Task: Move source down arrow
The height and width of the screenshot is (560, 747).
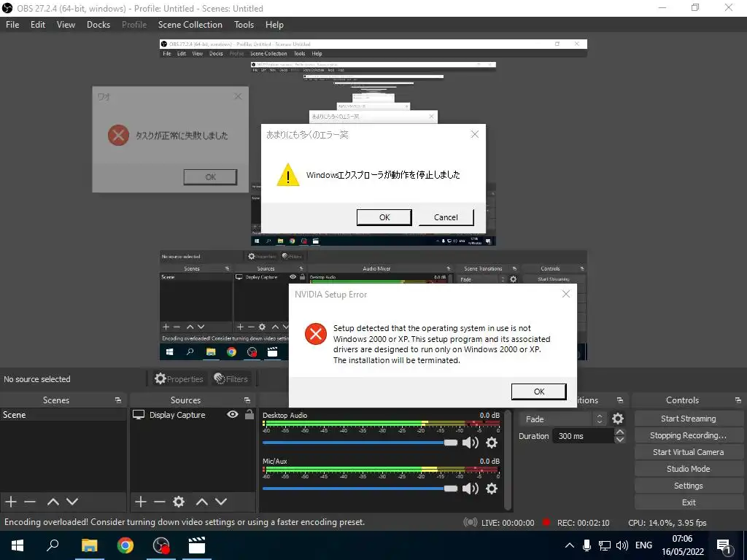Action: (x=220, y=502)
